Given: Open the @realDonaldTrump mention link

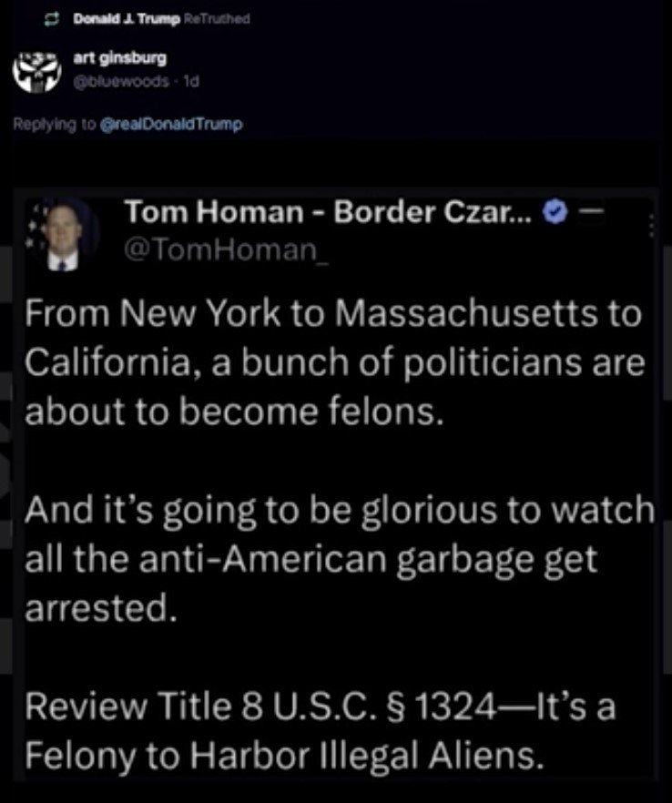Looking at the screenshot, I should [x=171, y=124].
